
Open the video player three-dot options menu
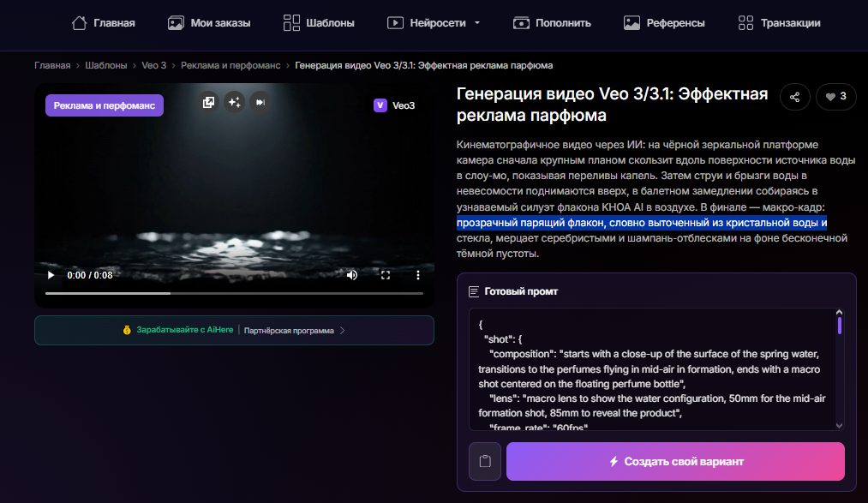pos(417,275)
